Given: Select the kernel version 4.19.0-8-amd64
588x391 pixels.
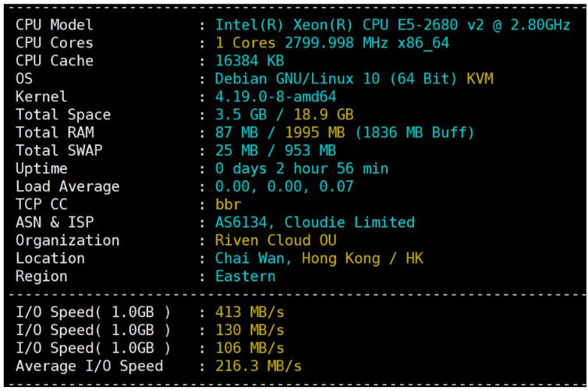Looking at the screenshot, I should pos(276,97).
